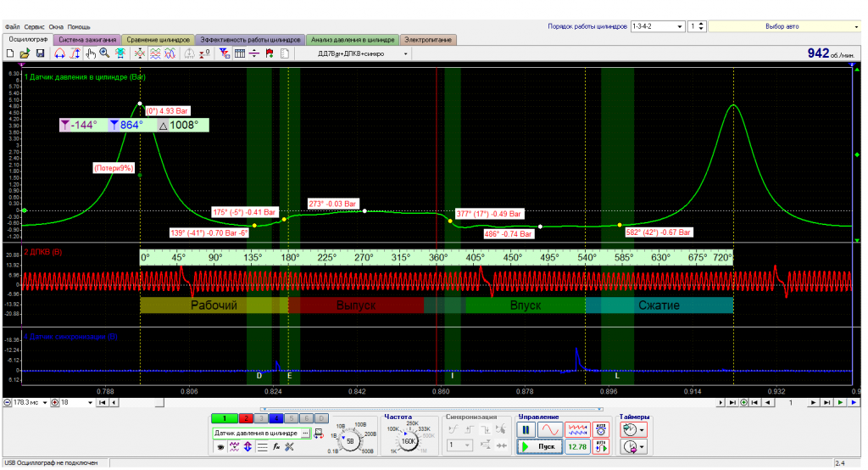The image size is (868, 470).
Task: Open the Помощь menu
Action: (x=79, y=26)
